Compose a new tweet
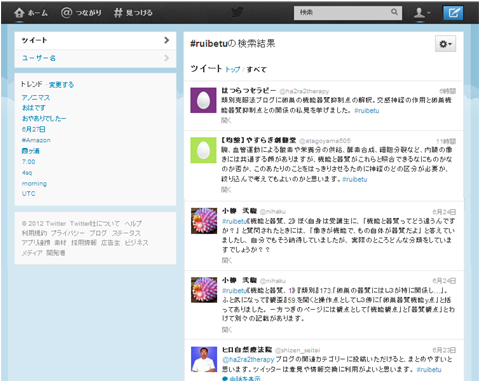The image size is (480, 387). pyautogui.click(x=453, y=13)
